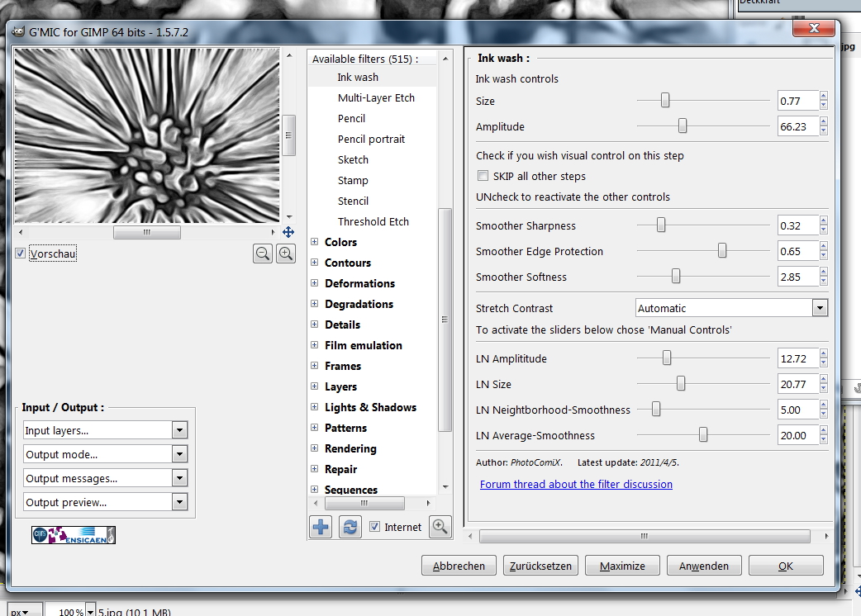This screenshot has height=616, width=861.
Task: Select the Threshold Etch filter
Action: pos(373,221)
